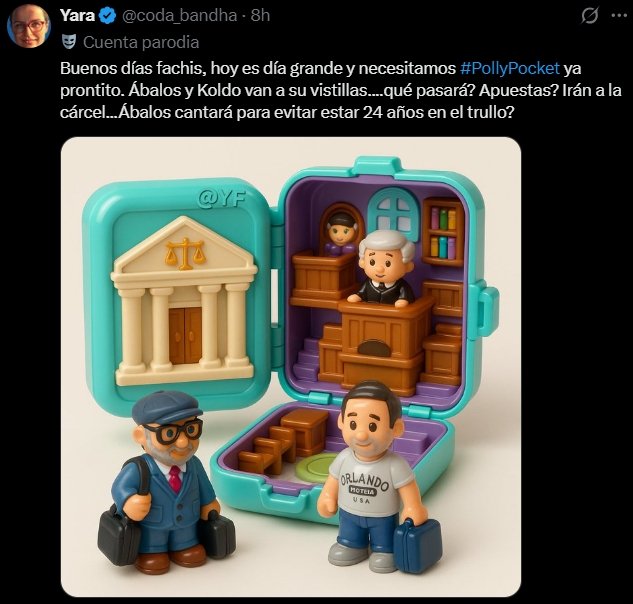Click the tweet text starting with Buenos días fachis
Image resolution: width=633 pixels, height=604 pixels.
pyautogui.click(x=341, y=90)
